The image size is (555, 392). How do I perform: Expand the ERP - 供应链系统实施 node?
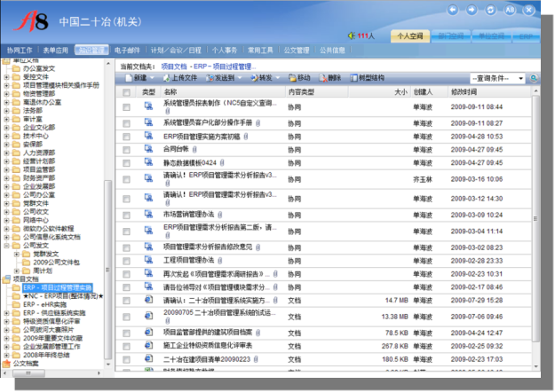pos(6,313)
